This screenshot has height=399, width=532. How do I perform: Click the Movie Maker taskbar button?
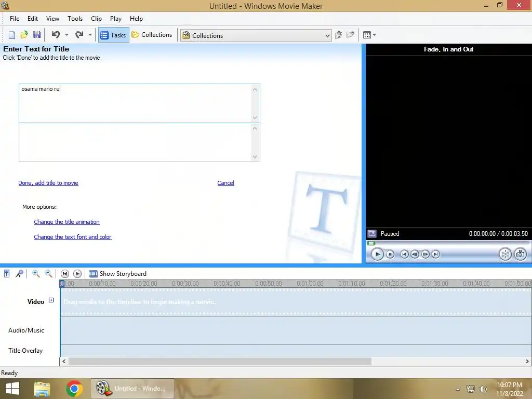[132, 389]
